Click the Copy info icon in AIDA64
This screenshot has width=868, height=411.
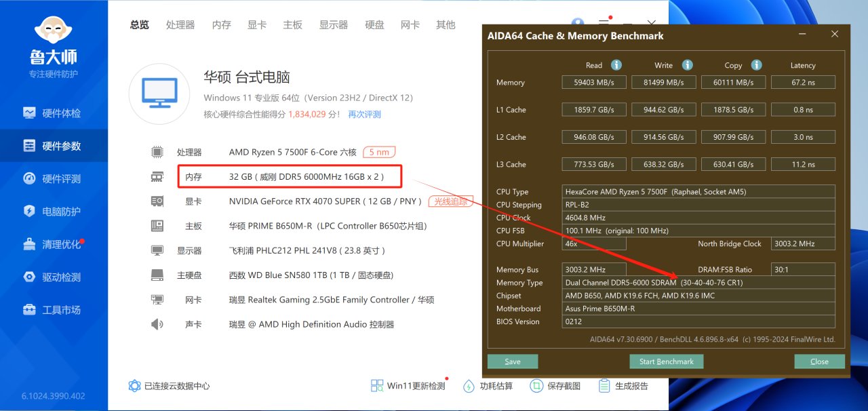[x=757, y=65]
